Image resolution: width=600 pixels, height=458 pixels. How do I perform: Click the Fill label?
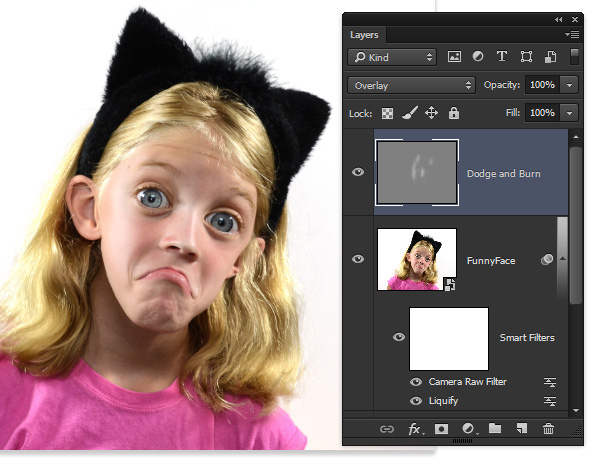pyautogui.click(x=513, y=113)
